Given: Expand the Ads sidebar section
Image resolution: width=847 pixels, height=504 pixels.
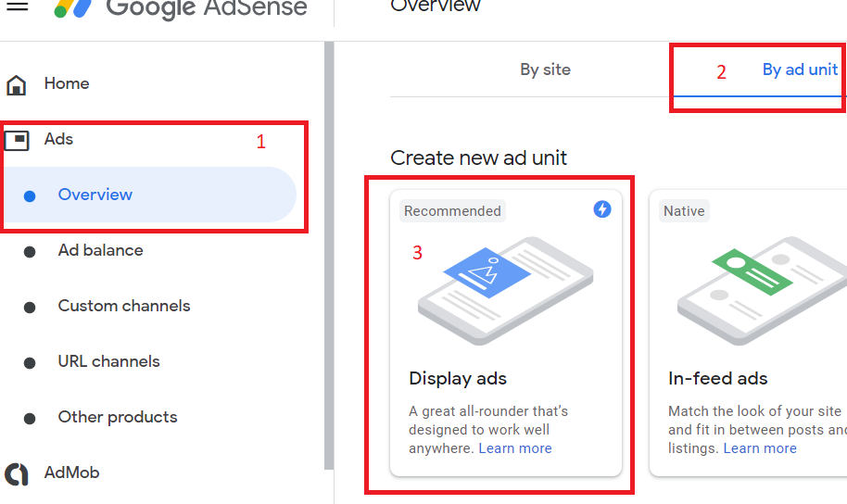Looking at the screenshot, I should pyautogui.click(x=59, y=139).
